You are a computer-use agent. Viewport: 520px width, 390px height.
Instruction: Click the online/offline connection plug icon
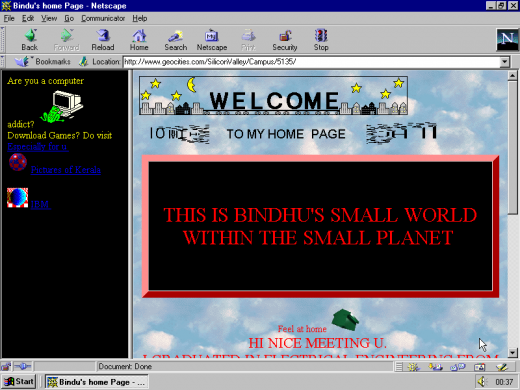point(23,367)
